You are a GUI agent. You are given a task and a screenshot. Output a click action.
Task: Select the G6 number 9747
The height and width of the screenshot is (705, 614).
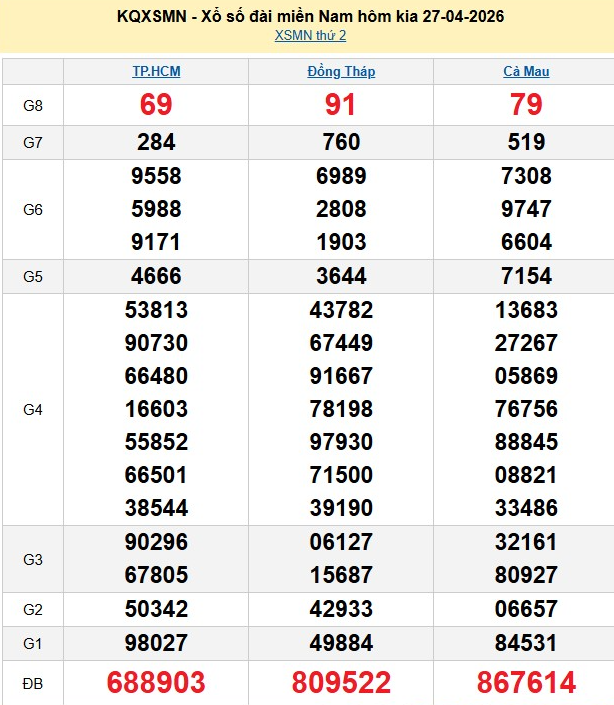[x=526, y=210]
